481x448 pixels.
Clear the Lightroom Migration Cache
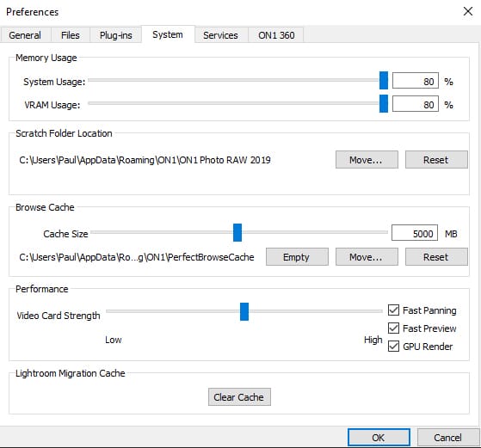239,396
